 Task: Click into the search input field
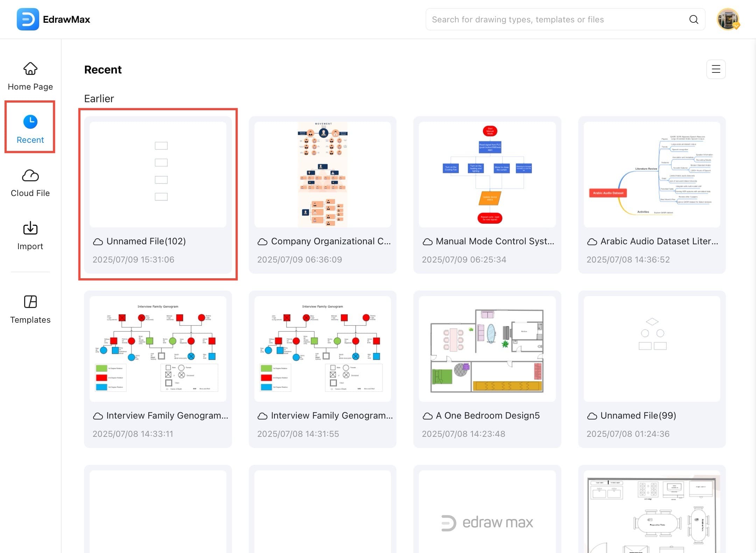[556, 20]
